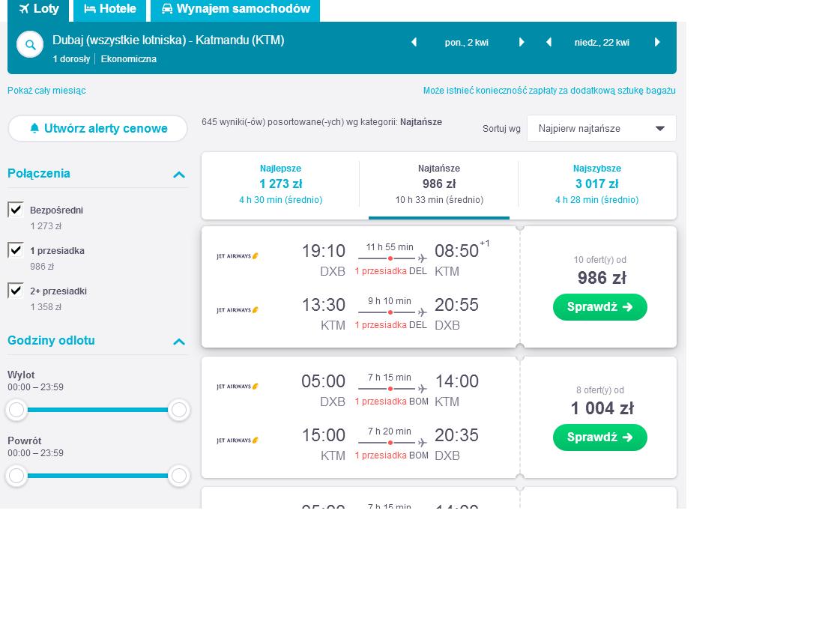Advance return date past niedz., 22 kwi
840x630 pixels.
click(657, 42)
